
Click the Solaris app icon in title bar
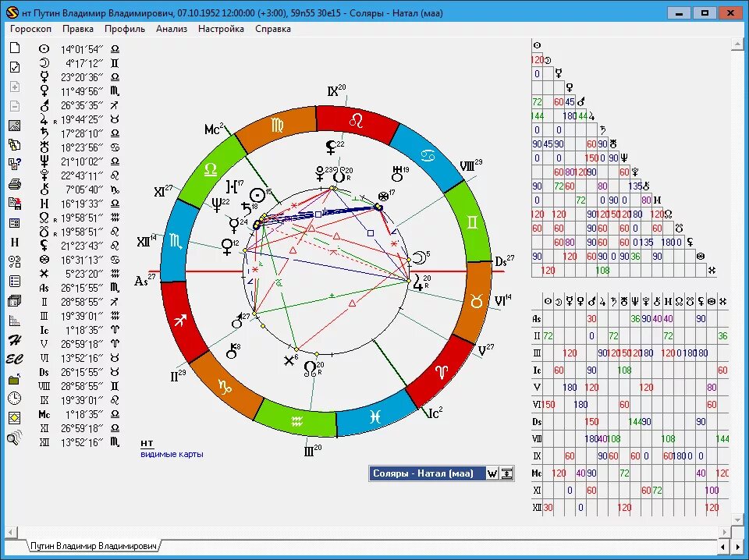coord(12,12)
